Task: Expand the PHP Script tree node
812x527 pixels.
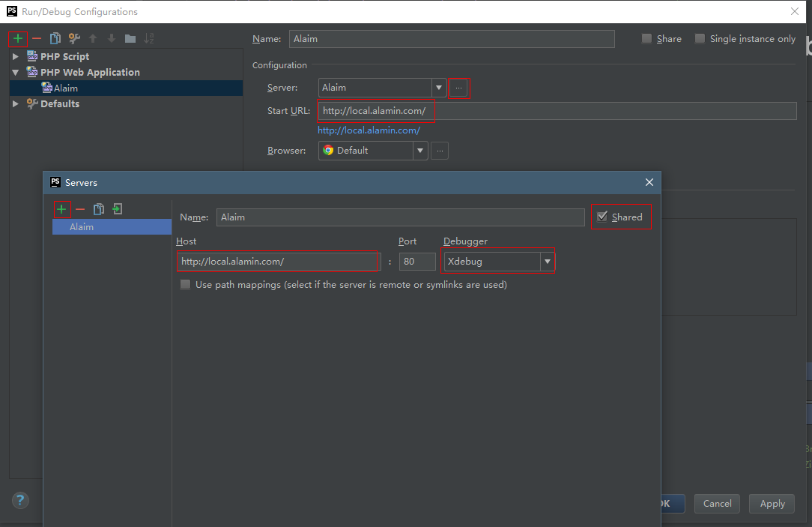Action: click(x=16, y=56)
